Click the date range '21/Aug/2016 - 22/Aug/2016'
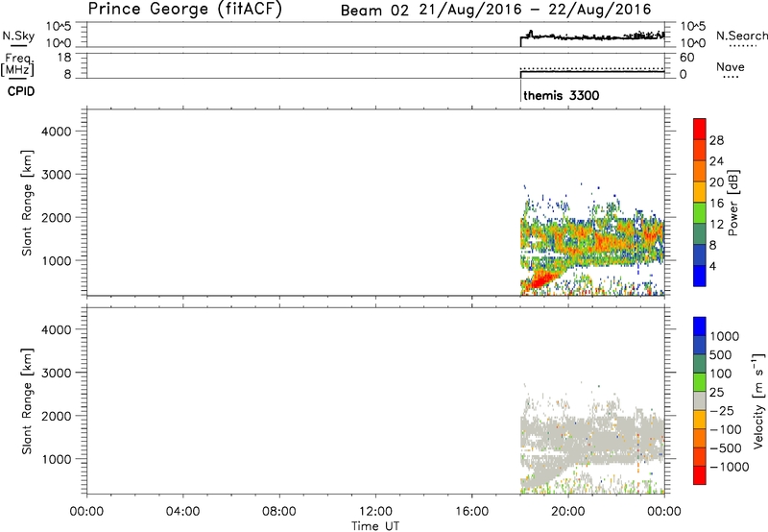768x532 pixels. point(535,10)
